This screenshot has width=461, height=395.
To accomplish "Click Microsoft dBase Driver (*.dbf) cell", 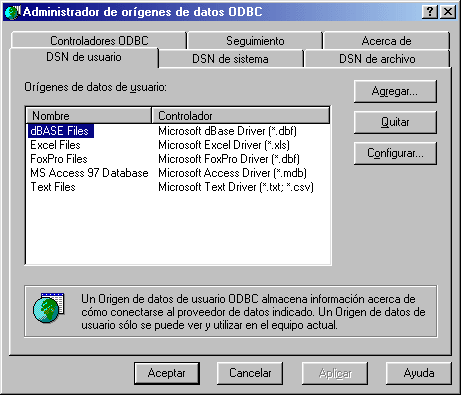I will [x=227, y=131].
